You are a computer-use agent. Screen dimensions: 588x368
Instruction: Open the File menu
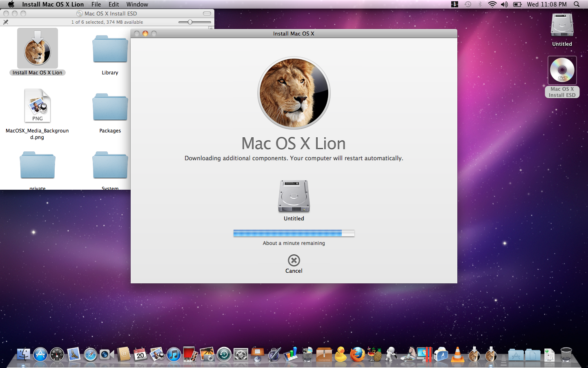tap(96, 4)
